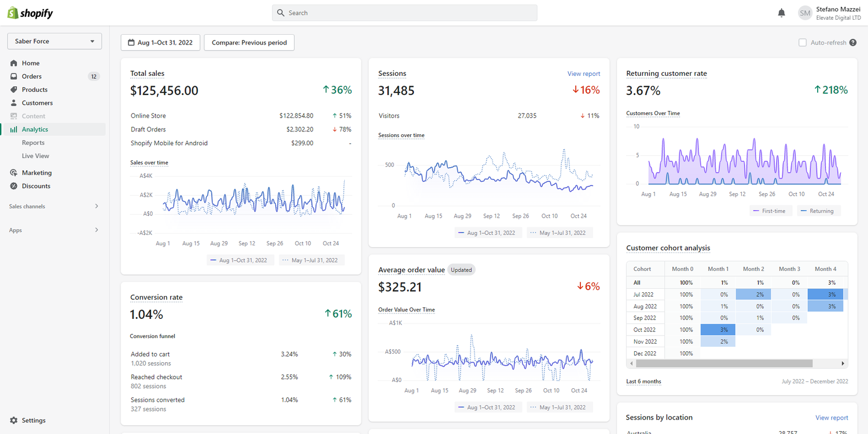Click the Shopify logo
Image resolution: width=868 pixels, height=434 pixels.
(30, 13)
